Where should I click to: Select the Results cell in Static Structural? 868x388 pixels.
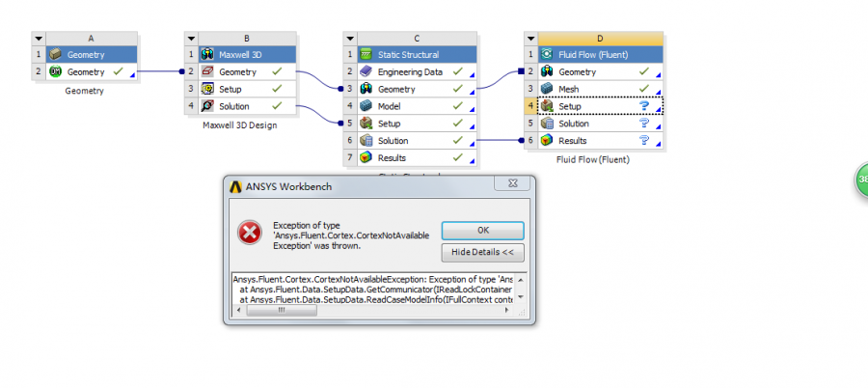coord(417,157)
